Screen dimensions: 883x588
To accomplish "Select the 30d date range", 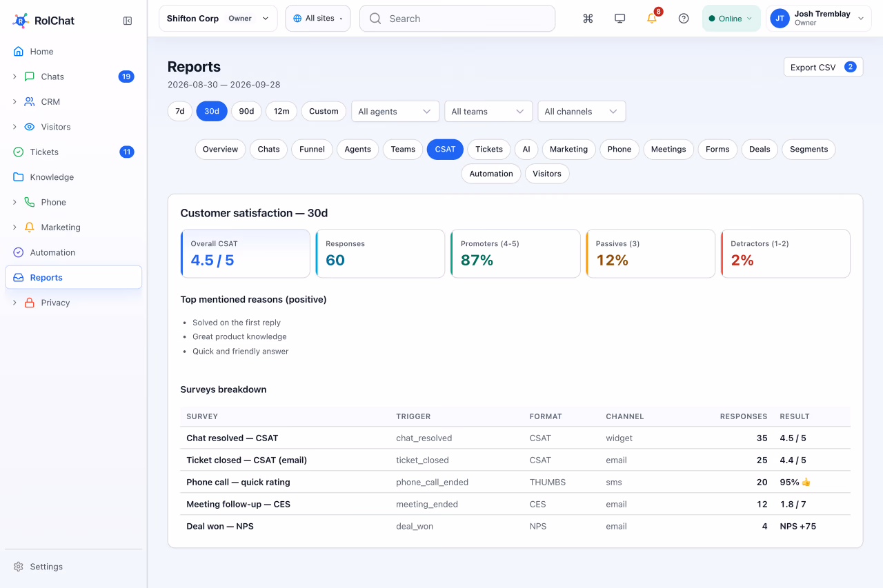I will point(212,111).
